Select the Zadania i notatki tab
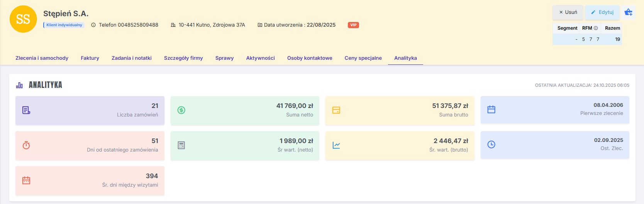The image size is (644, 204). (x=132, y=58)
